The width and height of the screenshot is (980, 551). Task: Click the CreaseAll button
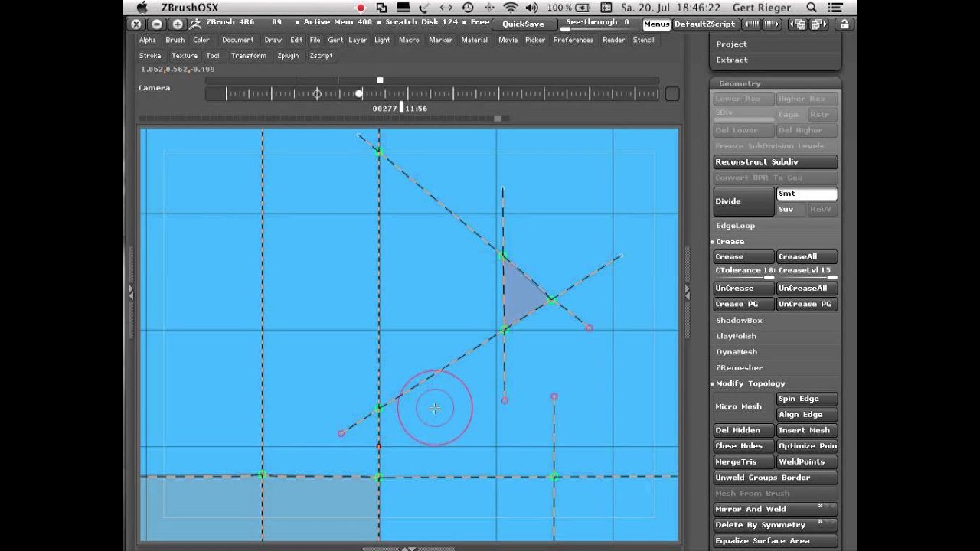(807, 257)
